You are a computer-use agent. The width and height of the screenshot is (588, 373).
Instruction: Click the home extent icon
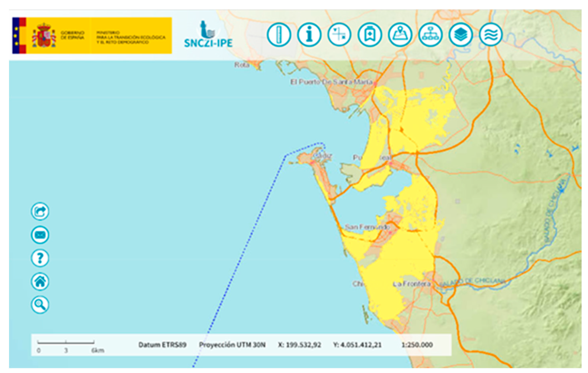40,281
